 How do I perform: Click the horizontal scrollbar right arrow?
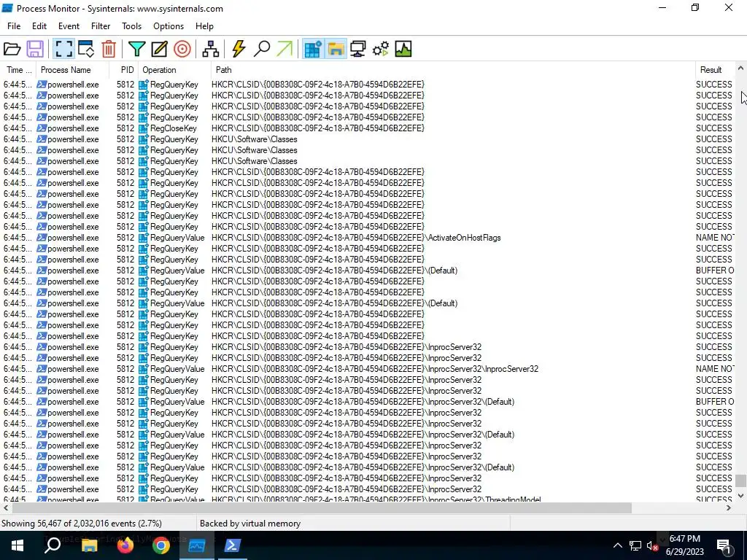point(729,508)
